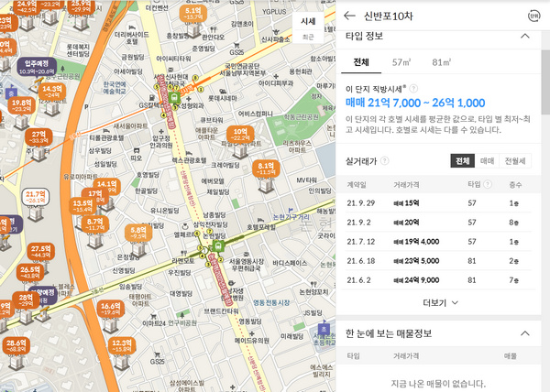This screenshot has width=550, height=392.
Task: Open the 13.5억 apartment price marker
Action: [82, 206]
